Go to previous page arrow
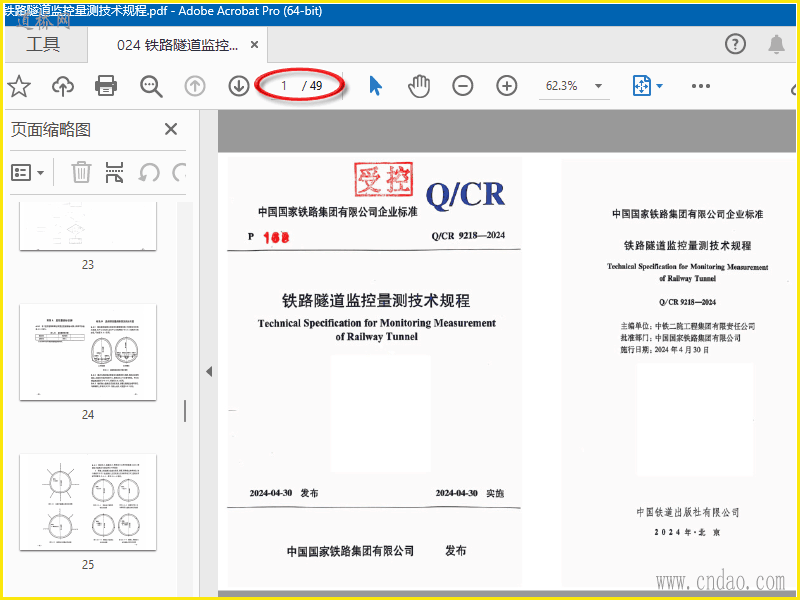The width and height of the screenshot is (800, 600). point(195,86)
